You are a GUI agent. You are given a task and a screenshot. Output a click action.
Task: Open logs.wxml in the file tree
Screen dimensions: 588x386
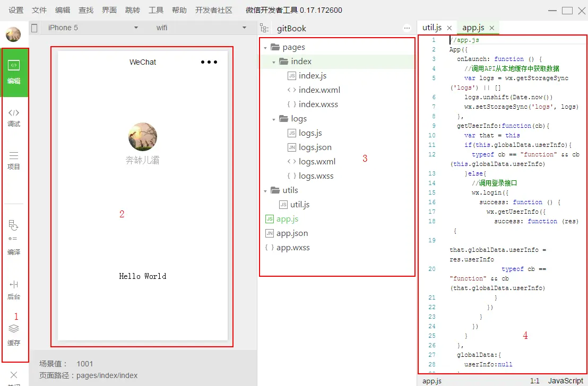317,162
